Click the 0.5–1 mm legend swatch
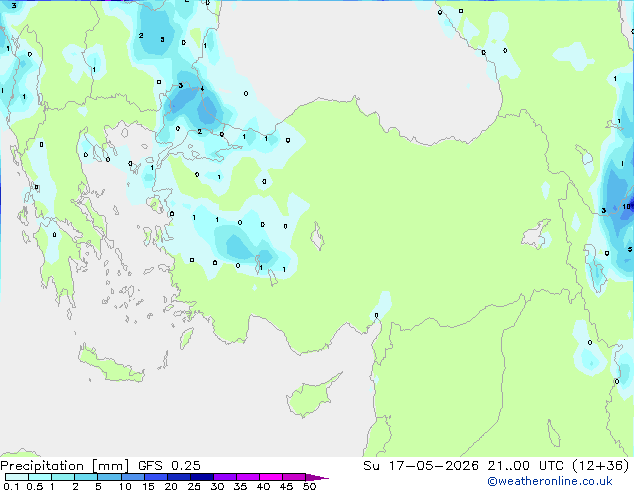Screen dimensions: 634x490 [x=40, y=477]
